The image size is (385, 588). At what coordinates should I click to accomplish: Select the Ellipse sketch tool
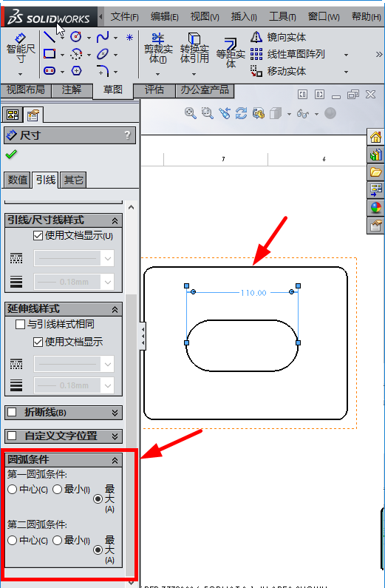coord(103,54)
